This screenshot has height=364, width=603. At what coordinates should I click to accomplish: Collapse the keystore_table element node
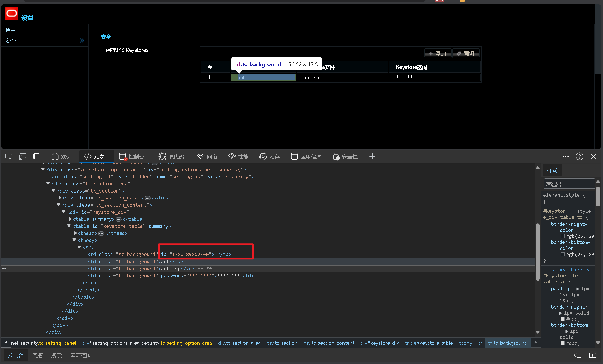[69, 226]
